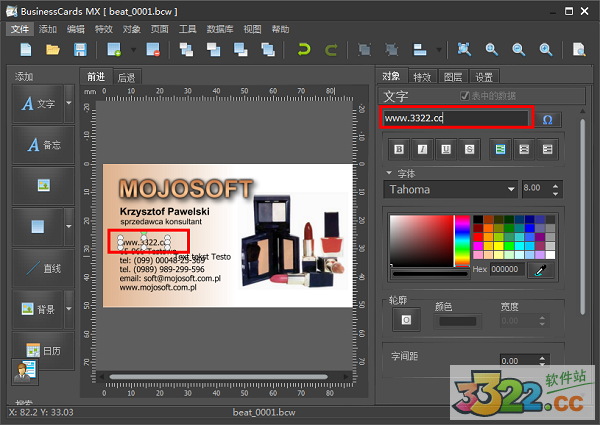Image resolution: width=600 pixels, height=425 pixels.
Task: Open the 文件 menu
Action: click(20, 29)
